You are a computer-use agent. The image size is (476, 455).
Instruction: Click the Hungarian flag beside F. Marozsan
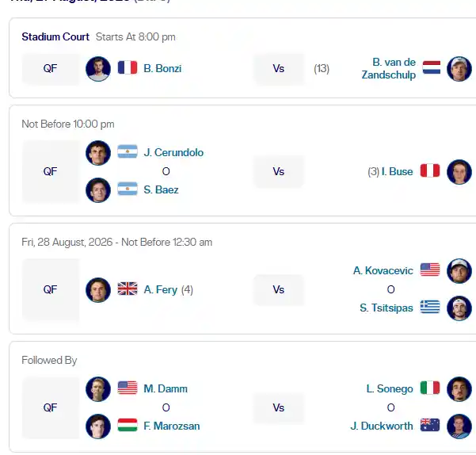click(128, 425)
